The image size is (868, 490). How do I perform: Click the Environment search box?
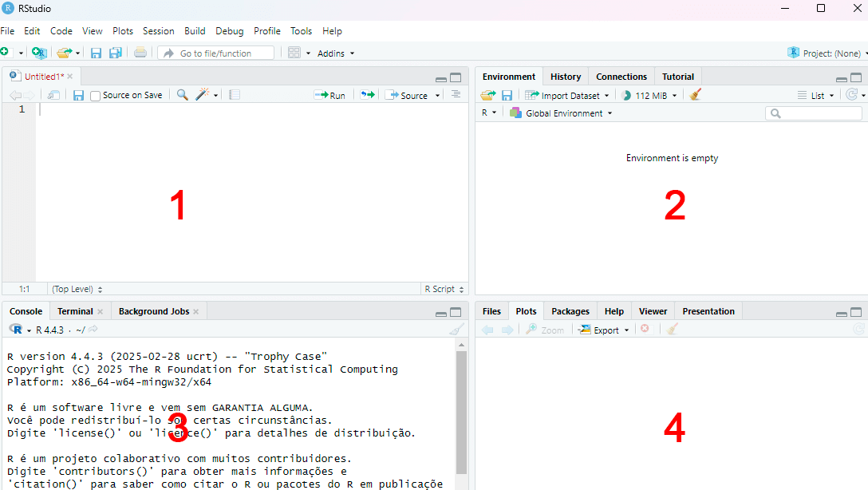814,113
